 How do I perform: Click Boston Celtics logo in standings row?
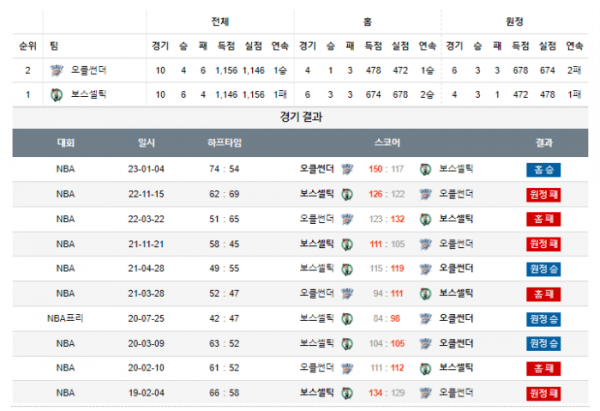tap(57, 95)
